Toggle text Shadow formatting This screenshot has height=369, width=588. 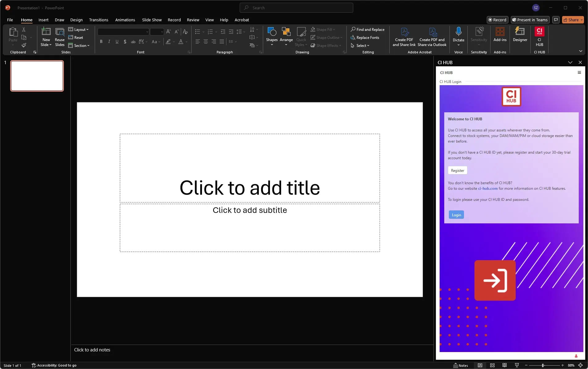[x=125, y=41]
